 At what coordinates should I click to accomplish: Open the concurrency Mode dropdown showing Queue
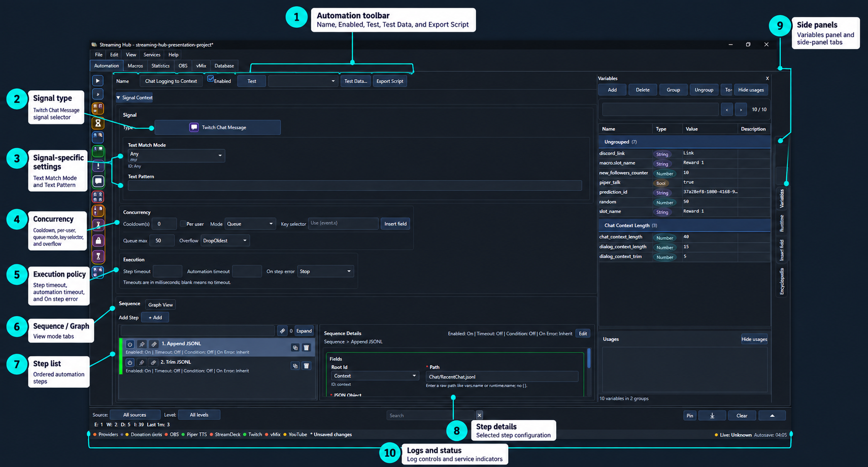pos(250,224)
